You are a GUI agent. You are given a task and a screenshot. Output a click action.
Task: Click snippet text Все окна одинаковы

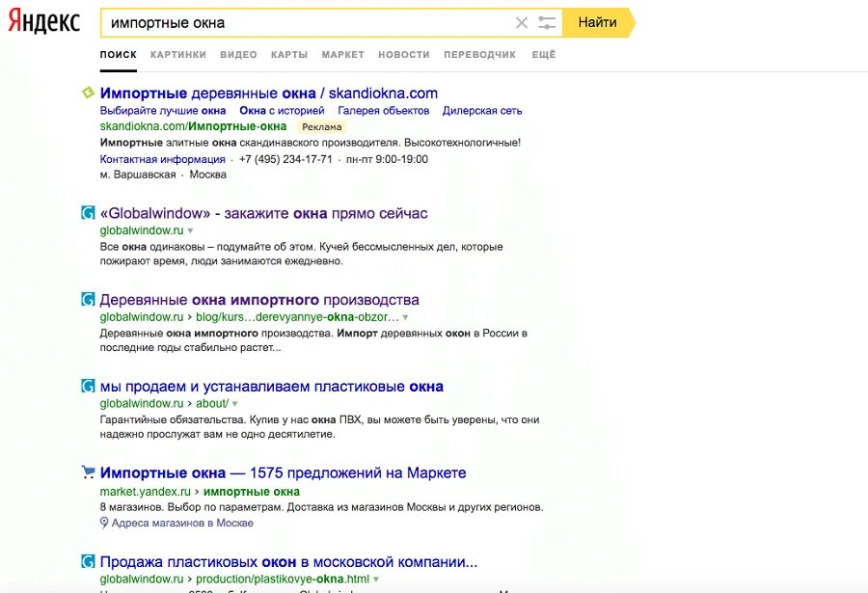(x=152, y=247)
